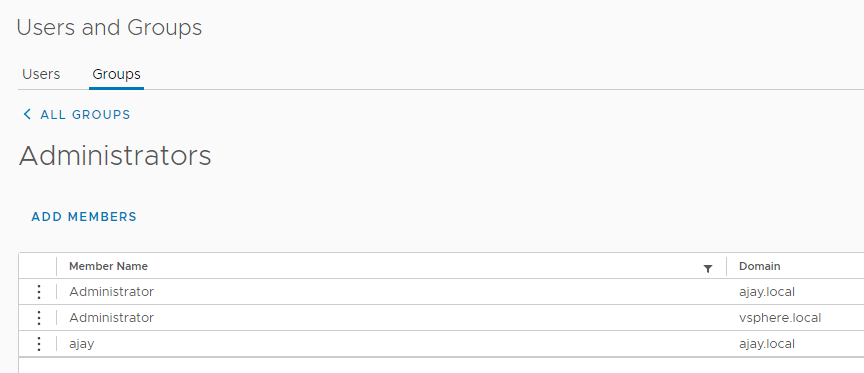Click the Administrators group heading
864x373 pixels.
[x=115, y=156]
